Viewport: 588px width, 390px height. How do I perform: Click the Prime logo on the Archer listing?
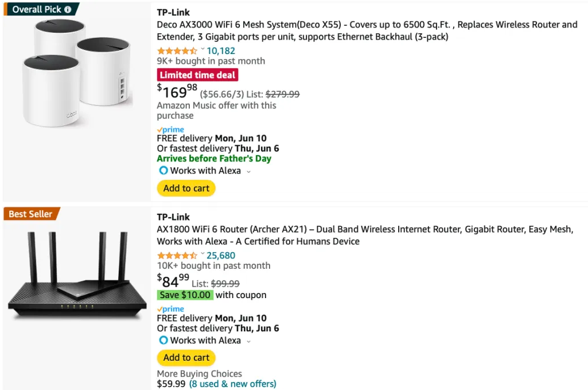(170, 309)
